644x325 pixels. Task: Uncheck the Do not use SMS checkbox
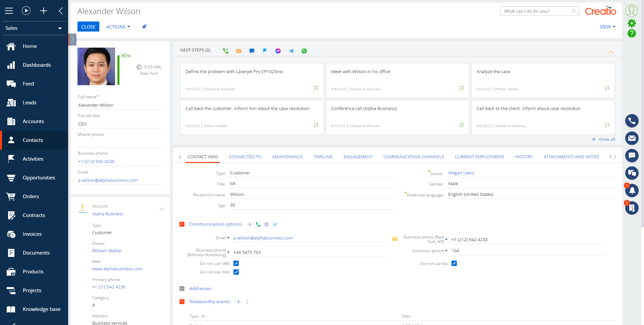[x=236, y=263]
